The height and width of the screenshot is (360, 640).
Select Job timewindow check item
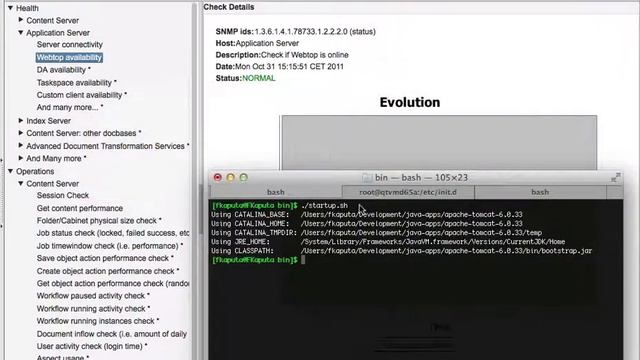point(109,246)
